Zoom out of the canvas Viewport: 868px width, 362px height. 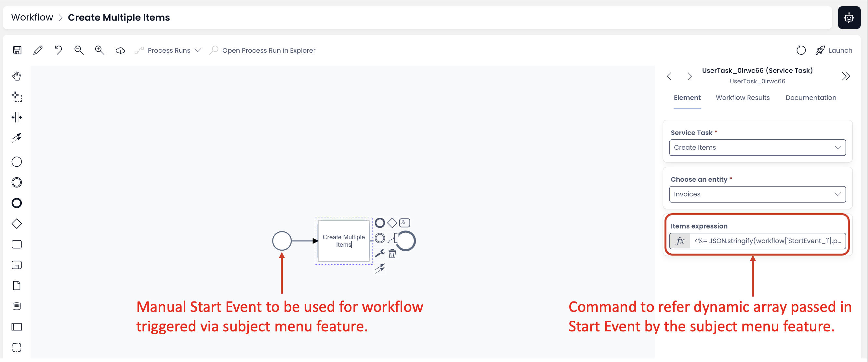pyautogui.click(x=79, y=50)
